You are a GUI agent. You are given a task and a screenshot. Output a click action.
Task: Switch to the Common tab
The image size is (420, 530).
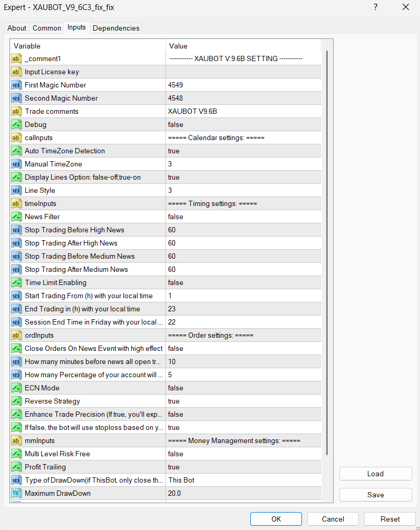46,28
